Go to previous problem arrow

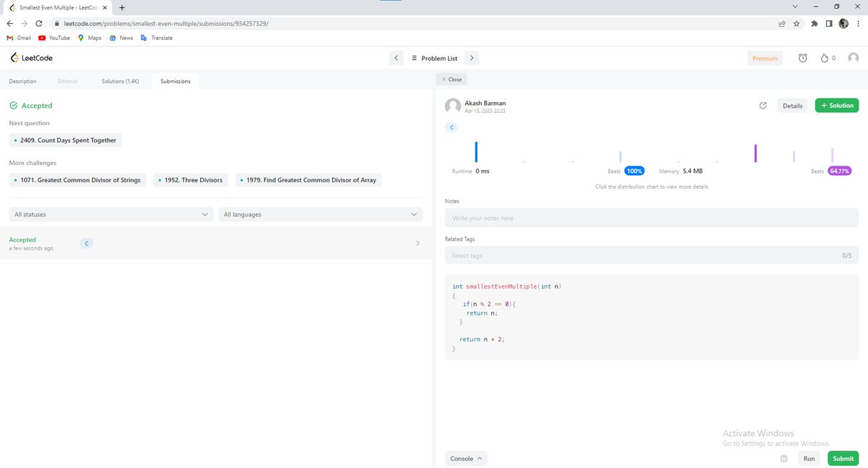click(x=396, y=58)
